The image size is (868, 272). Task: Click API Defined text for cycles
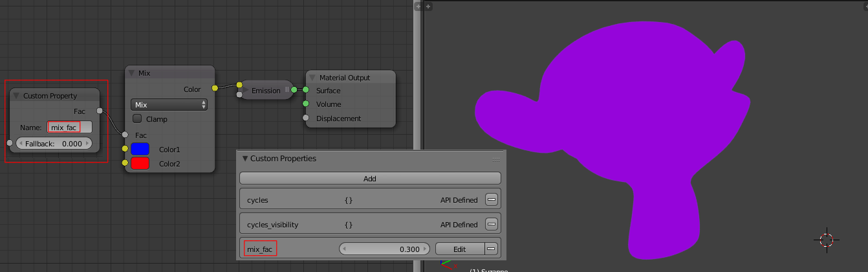tap(458, 200)
